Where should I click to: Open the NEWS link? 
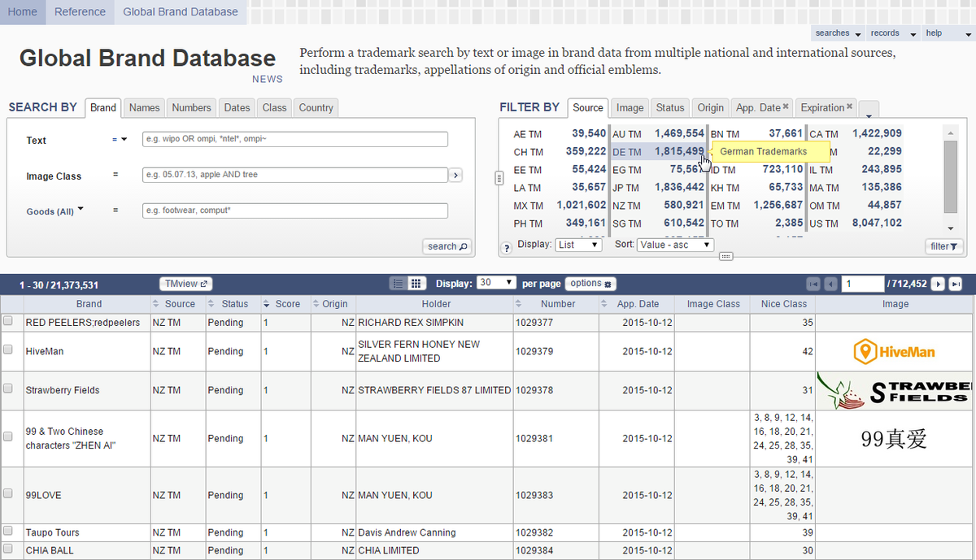click(268, 79)
